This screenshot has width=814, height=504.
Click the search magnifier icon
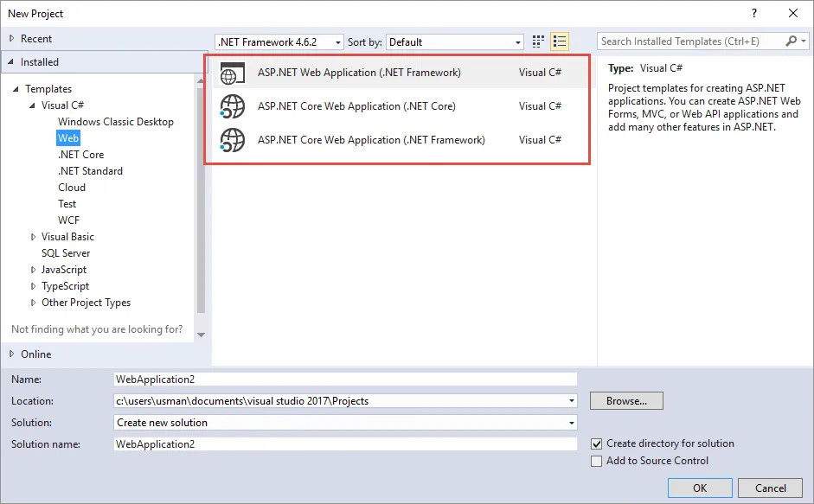792,41
